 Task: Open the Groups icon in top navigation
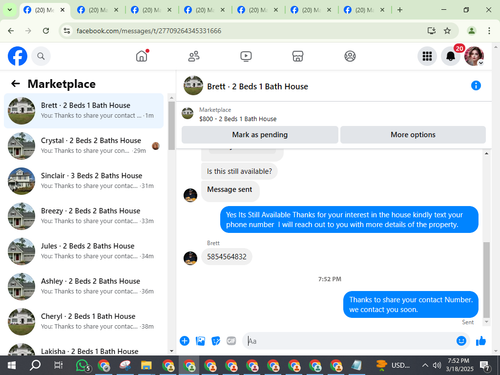tap(350, 56)
